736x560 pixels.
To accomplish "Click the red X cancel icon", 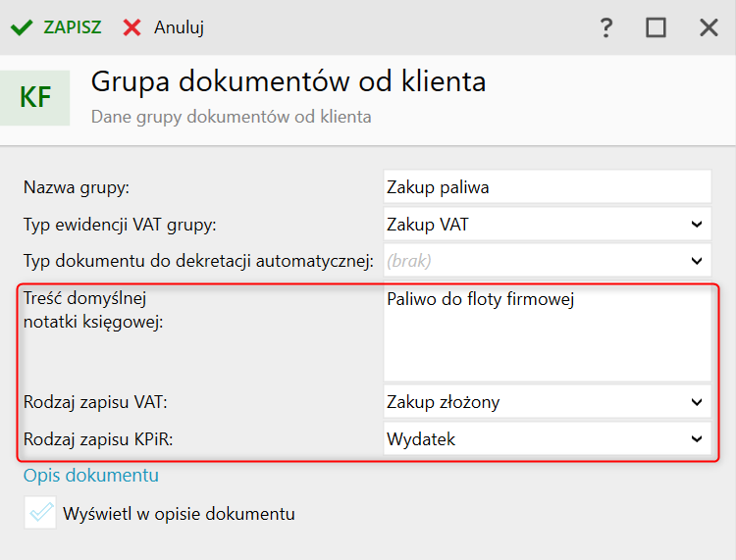I will coord(132,27).
